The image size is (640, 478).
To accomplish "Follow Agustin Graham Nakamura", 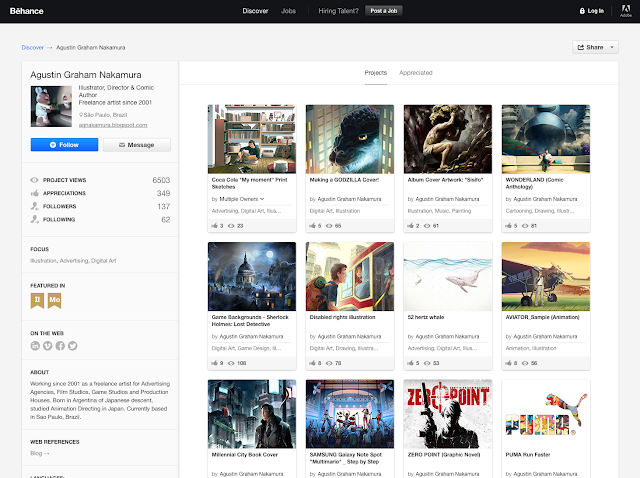I will (64, 145).
